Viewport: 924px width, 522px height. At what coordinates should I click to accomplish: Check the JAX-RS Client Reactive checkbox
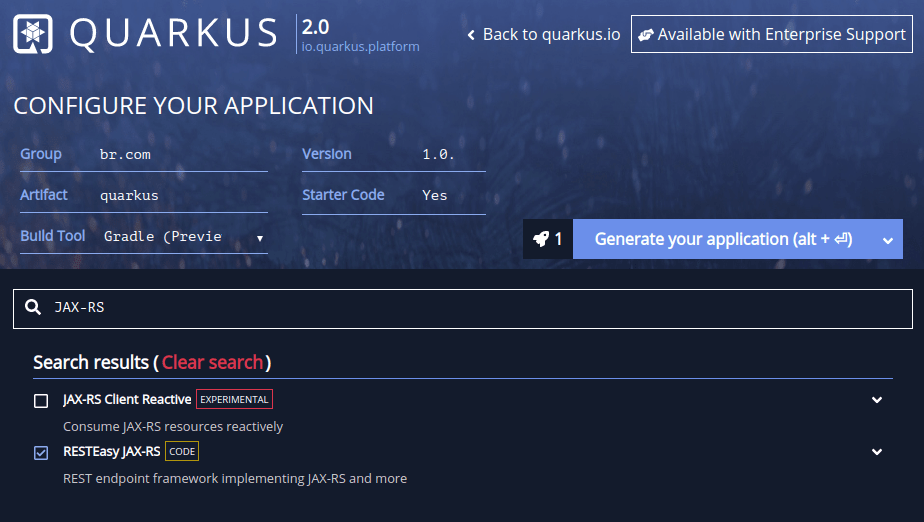coord(41,401)
